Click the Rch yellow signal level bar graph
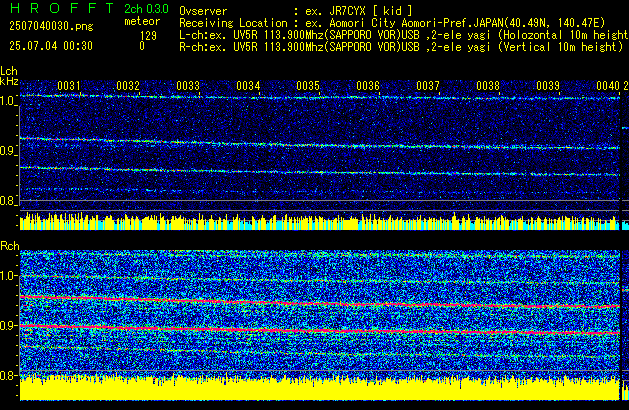The image size is (629, 410). pos(320,387)
